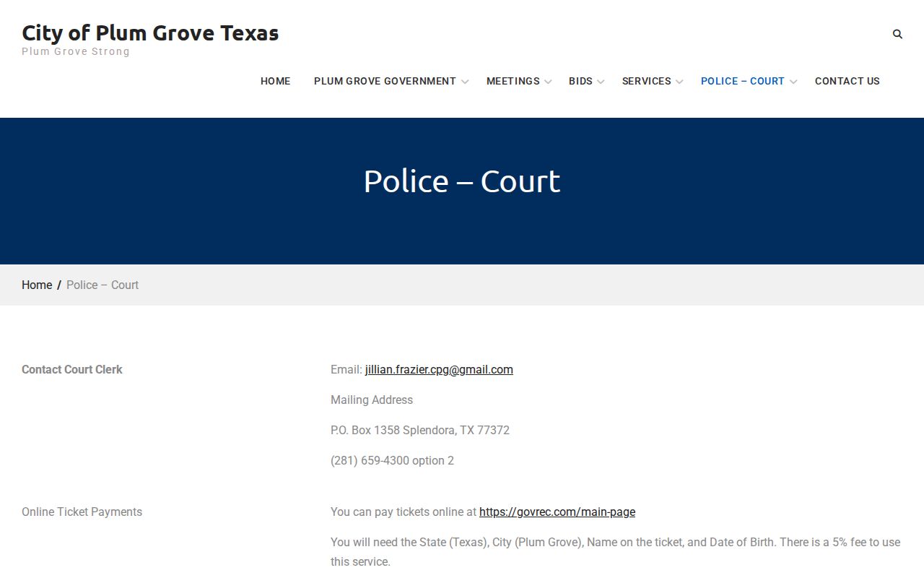This screenshot has width=924, height=578.
Task: Click the Plum Grove Strong tagline
Action: (x=76, y=51)
